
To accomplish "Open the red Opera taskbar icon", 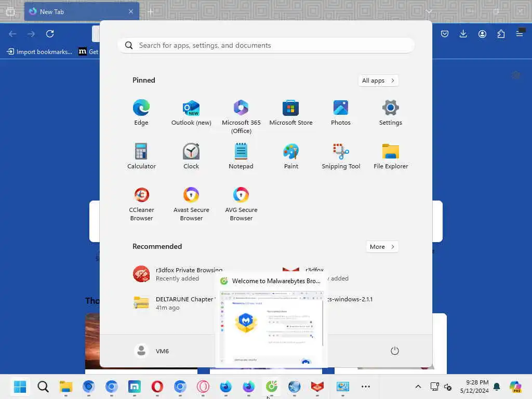I will [157, 387].
